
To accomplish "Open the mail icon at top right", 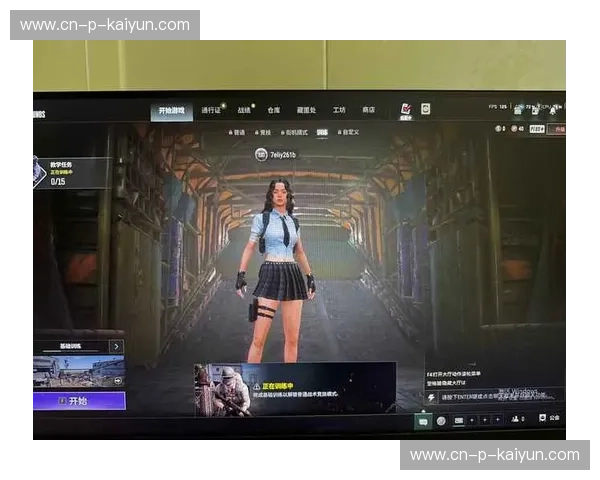I will 517,111.
